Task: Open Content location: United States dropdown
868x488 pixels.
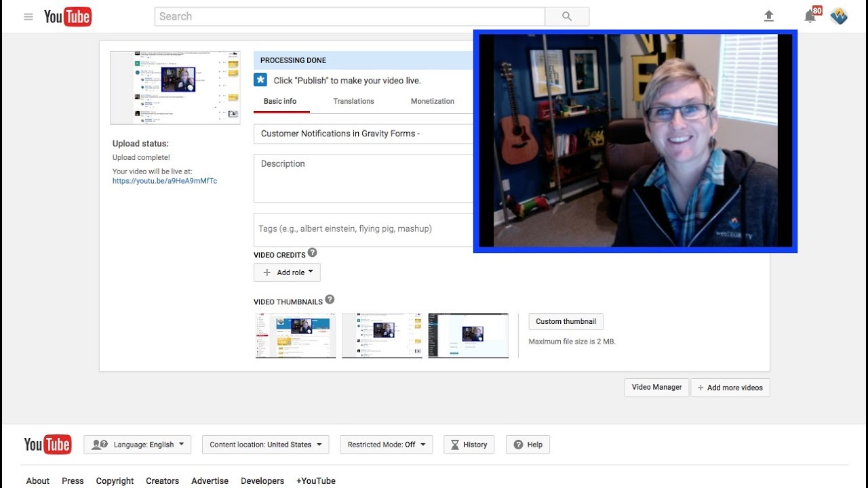Action: click(266, 445)
